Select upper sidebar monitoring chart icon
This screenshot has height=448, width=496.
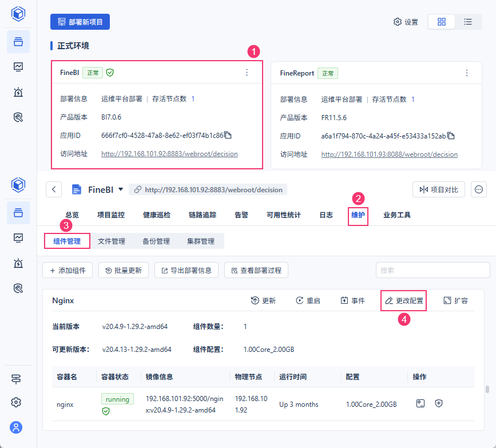click(x=18, y=67)
